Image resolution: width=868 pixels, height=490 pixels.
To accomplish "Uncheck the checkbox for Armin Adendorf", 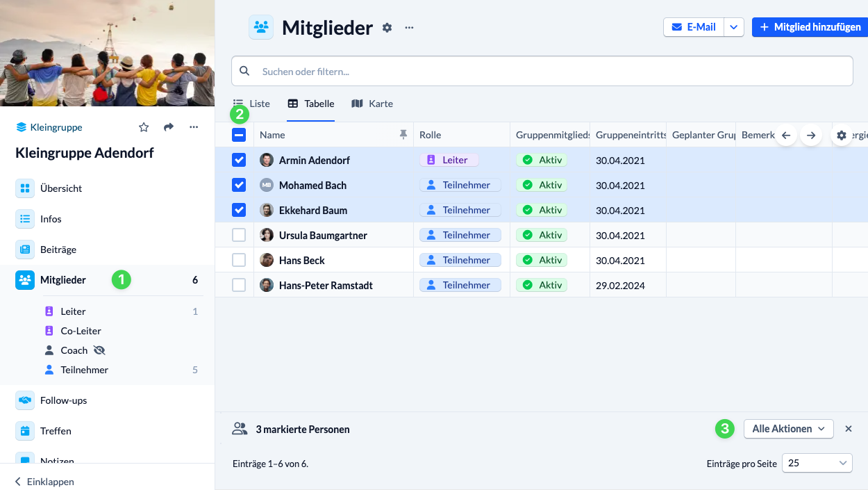I will point(239,161).
